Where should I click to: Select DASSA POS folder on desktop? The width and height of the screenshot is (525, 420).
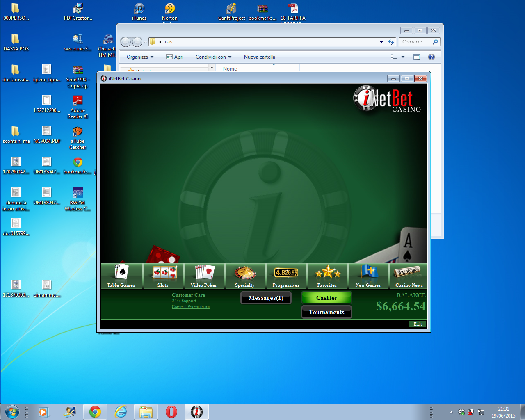pyautogui.click(x=16, y=42)
